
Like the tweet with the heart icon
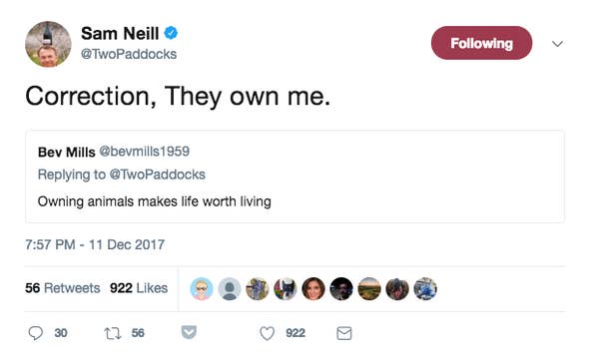point(267,333)
